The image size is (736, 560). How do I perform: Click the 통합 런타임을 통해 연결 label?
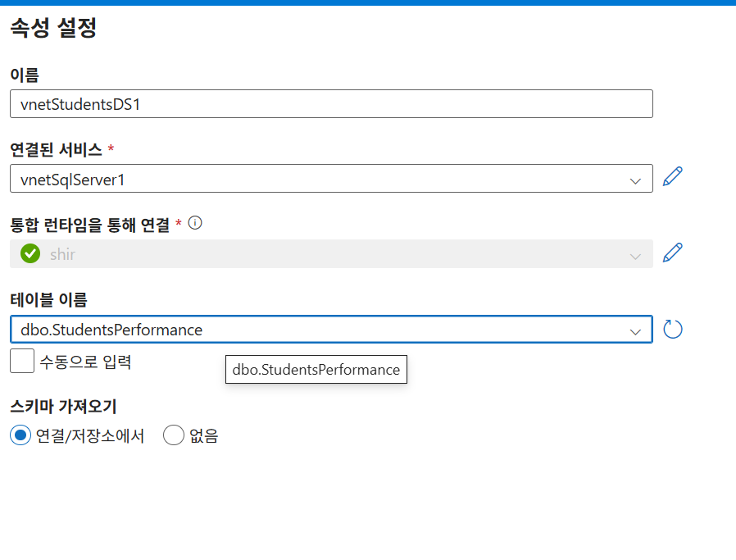click(89, 225)
